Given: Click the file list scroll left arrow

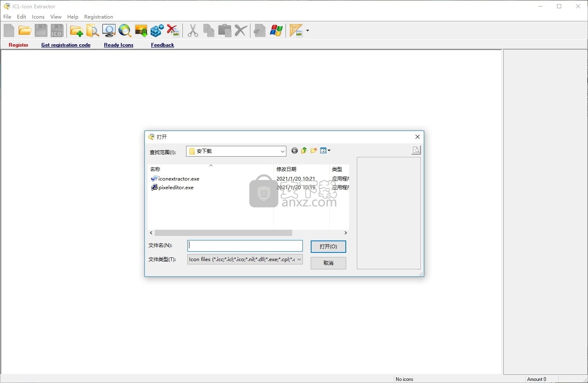Looking at the screenshot, I should click(151, 233).
